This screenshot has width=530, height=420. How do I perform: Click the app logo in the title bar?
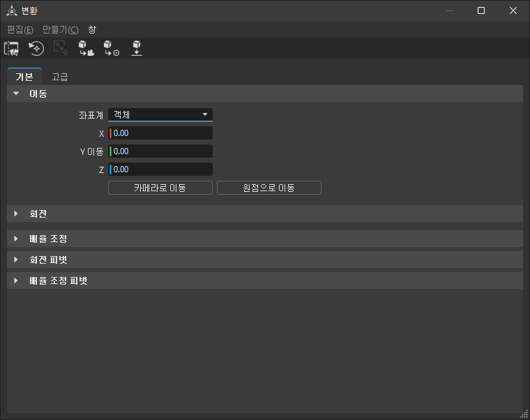pyautogui.click(x=12, y=11)
